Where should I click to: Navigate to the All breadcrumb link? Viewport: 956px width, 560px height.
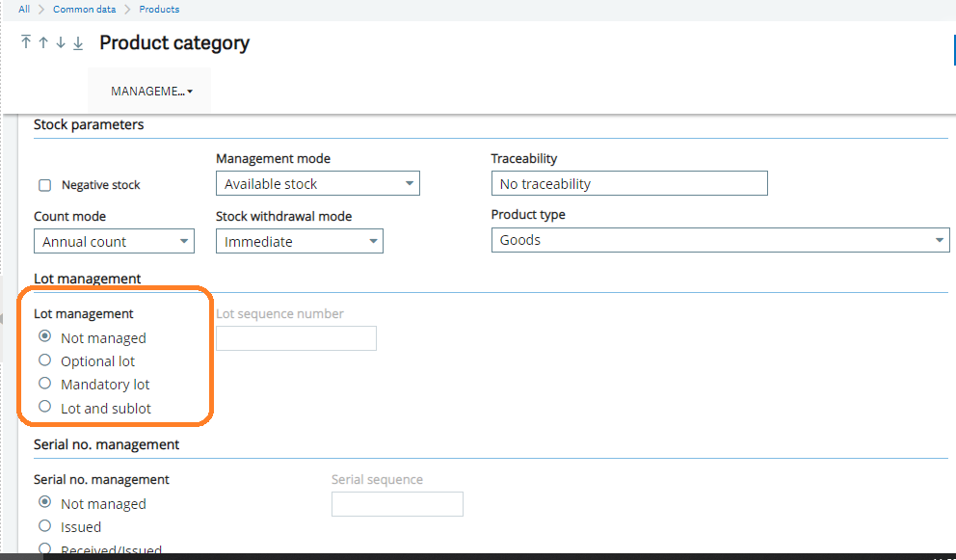pos(23,9)
